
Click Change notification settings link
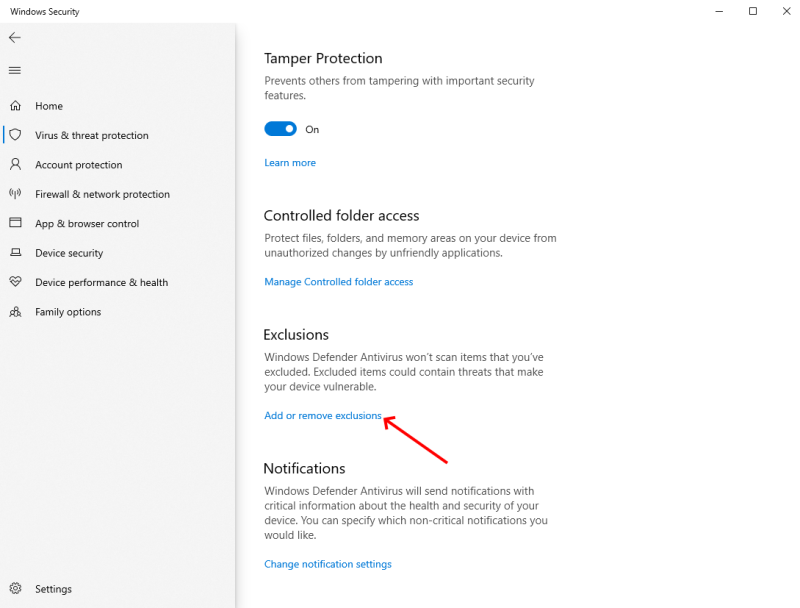tap(328, 564)
